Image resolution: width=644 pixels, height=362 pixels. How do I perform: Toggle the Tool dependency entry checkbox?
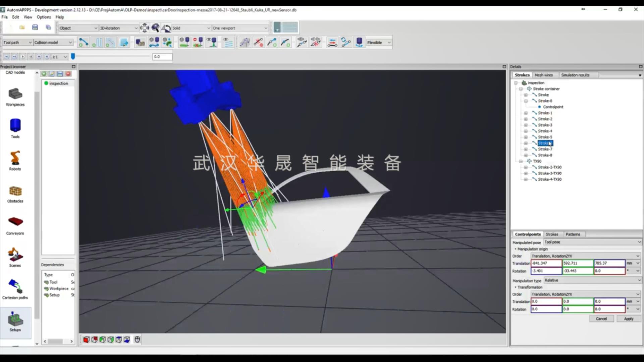point(47,282)
